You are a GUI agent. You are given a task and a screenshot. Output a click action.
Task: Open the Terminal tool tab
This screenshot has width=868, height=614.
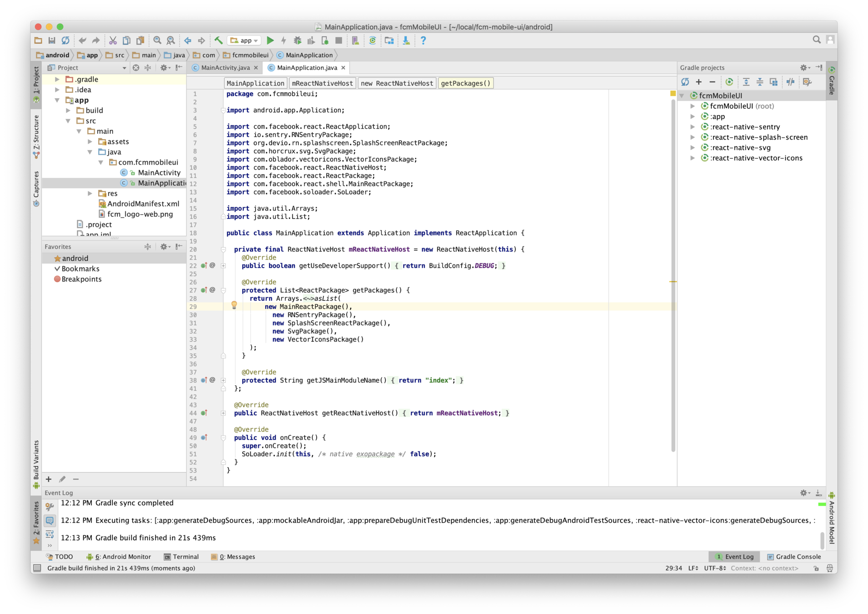coord(181,557)
